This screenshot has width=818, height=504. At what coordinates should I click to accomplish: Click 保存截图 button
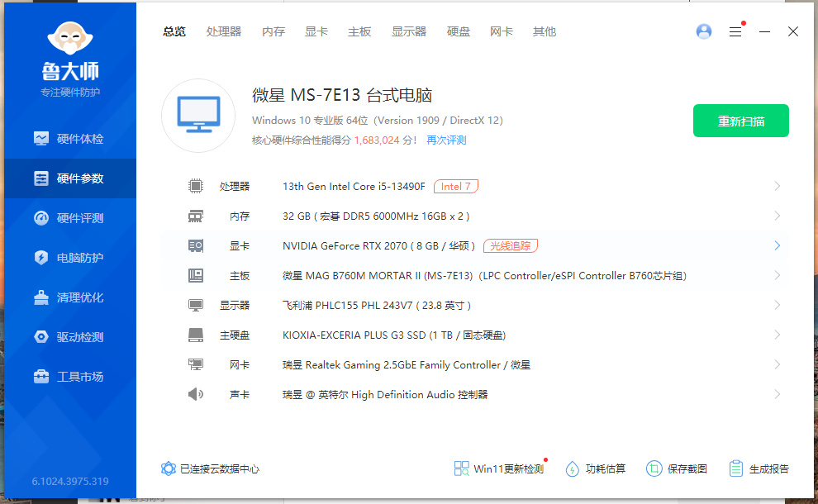pyautogui.click(x=677, y=469)
